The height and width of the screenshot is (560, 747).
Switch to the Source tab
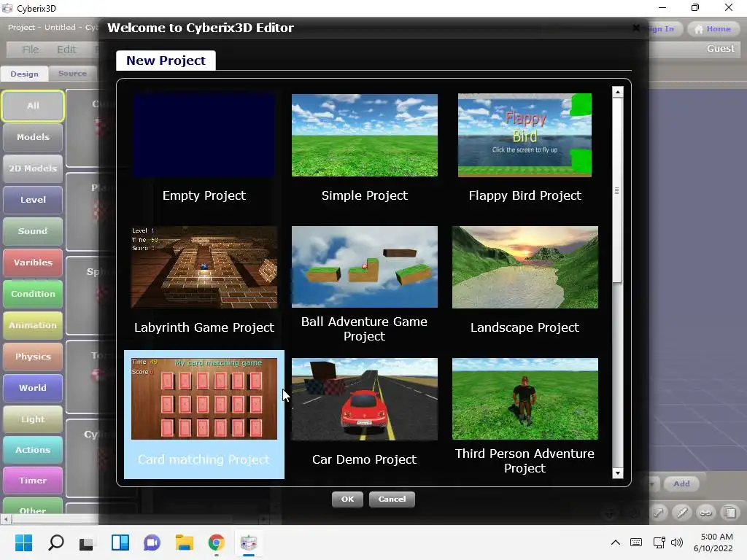(72, 74)
